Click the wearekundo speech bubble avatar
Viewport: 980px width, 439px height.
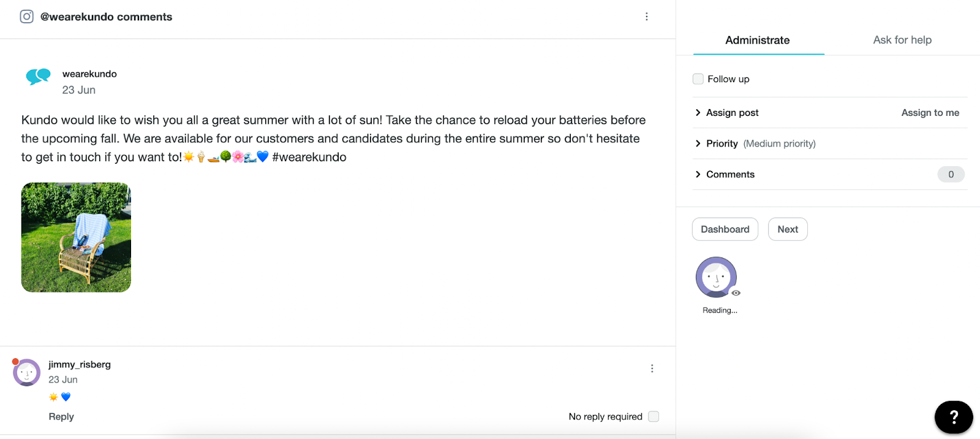click(38, 77)
